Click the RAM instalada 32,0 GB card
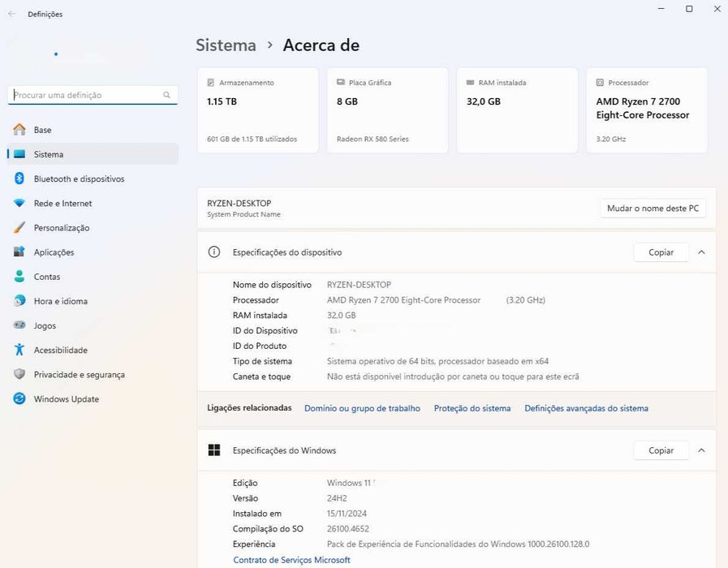This screenshot has height=568, width=728. pyautogui.click(x=517, y=110)
